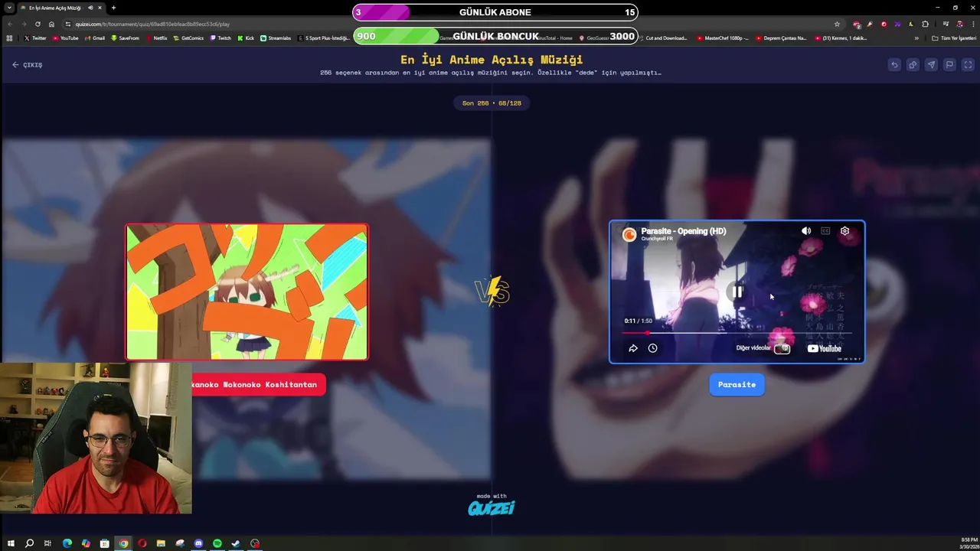The image size is (980, 551).
Task: Open the YouTube player settings gear
Action: pos(844,231)
